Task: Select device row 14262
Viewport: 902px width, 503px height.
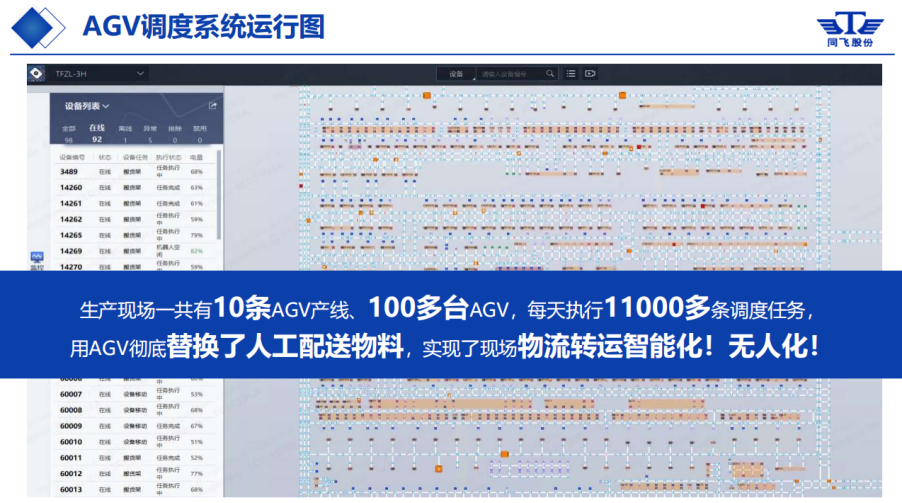Action: (136, 219)
